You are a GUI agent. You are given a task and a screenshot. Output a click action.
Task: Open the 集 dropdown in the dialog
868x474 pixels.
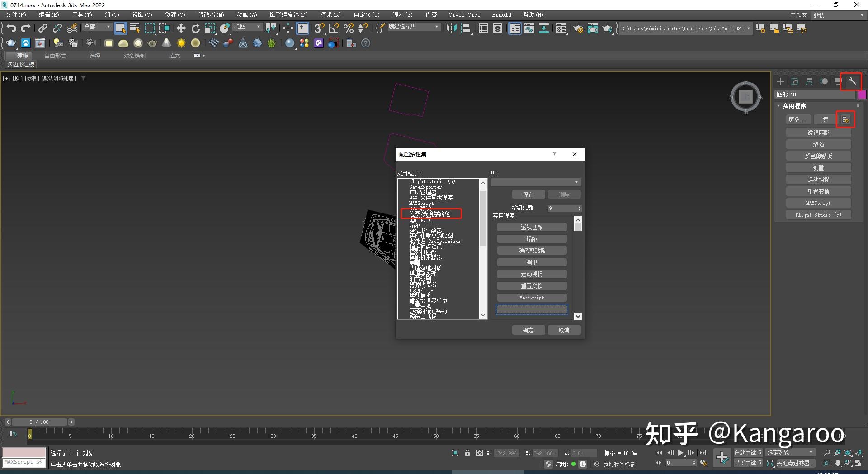pos(536,182)
